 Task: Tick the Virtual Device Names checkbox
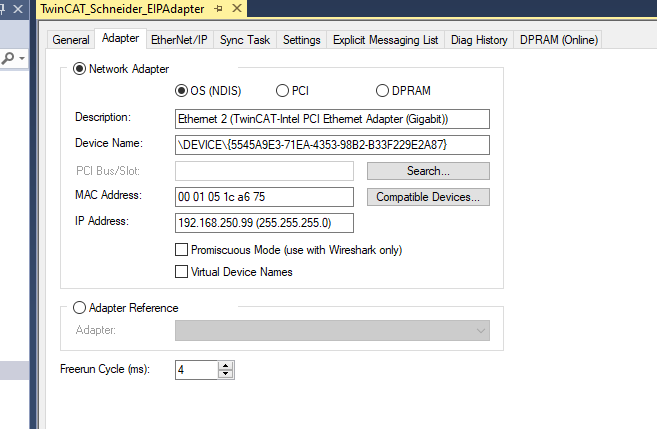point(181,271)
